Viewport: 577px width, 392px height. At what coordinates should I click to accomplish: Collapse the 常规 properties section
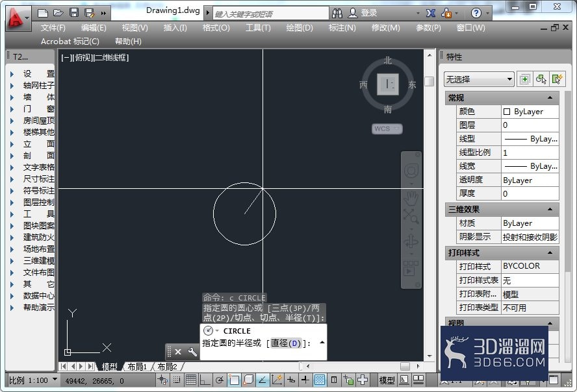coord(550,98)
